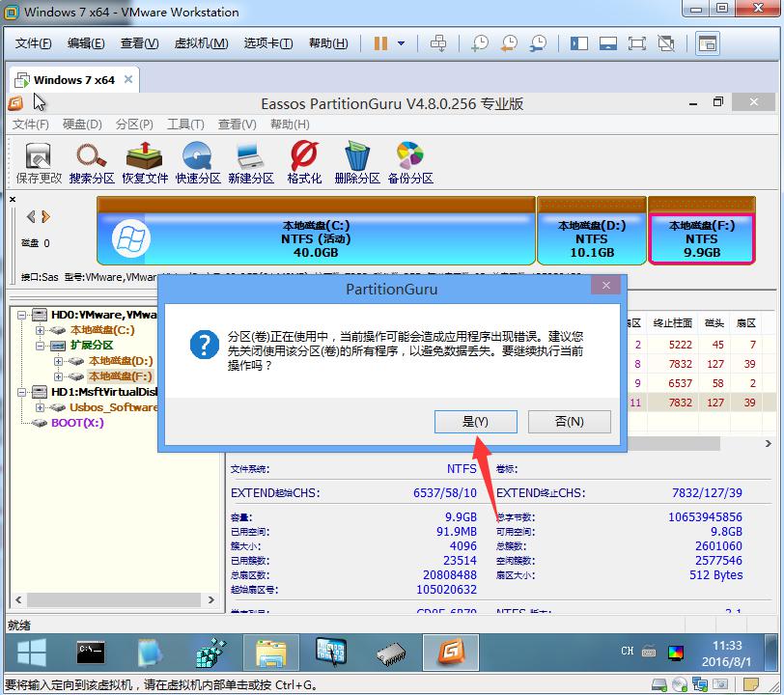Click the Windows Start button in guest taskbar
Image resolution: width=784 pixels, height=695 pixels.
pos(32,653)
